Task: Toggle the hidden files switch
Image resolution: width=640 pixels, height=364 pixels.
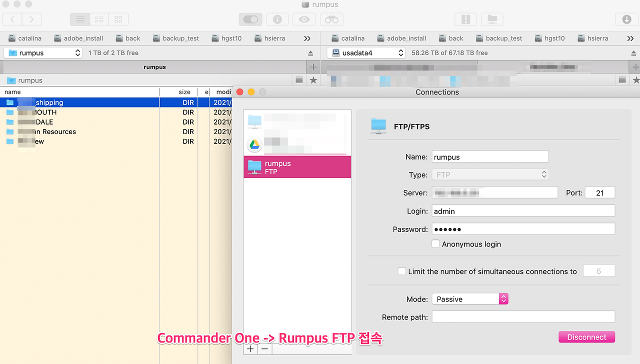Action: click(x=250, y=19)
